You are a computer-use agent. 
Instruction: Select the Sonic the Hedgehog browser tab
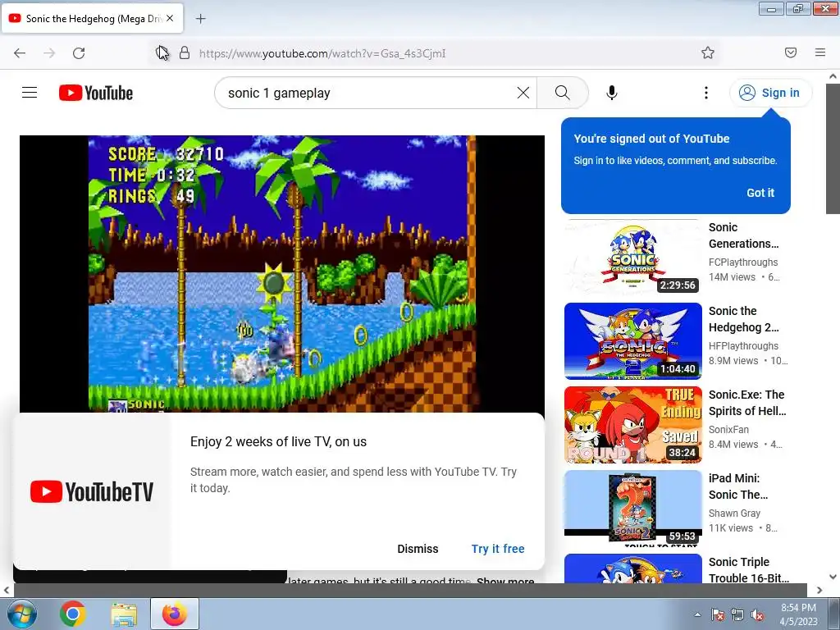pos(92,18)
